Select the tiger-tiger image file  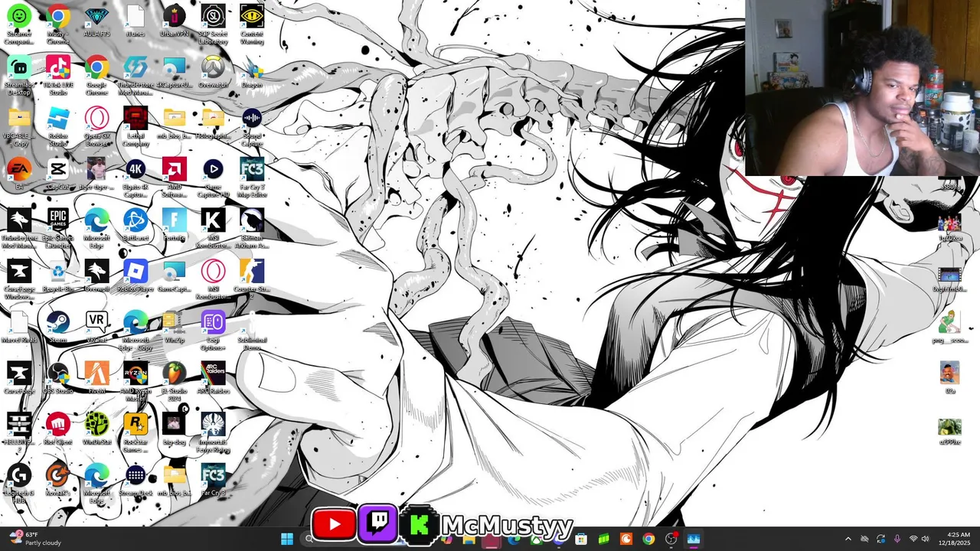96,174
